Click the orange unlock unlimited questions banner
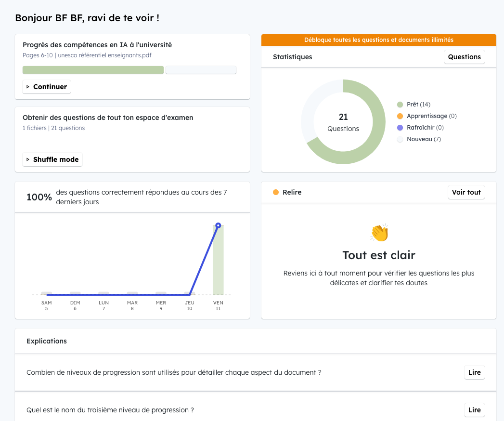The image size is (504, 421). [x=378, y=40]
